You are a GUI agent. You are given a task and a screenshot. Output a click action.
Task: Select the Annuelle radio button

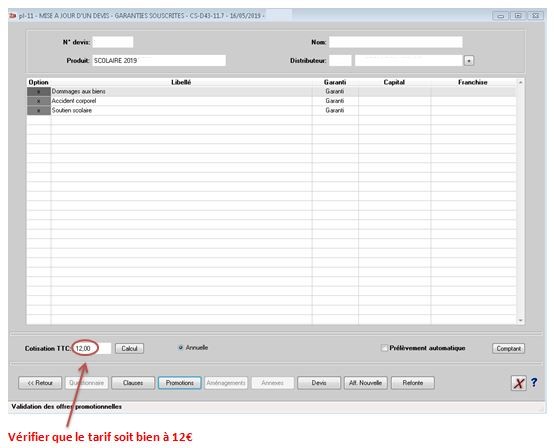tap(181, 348)
